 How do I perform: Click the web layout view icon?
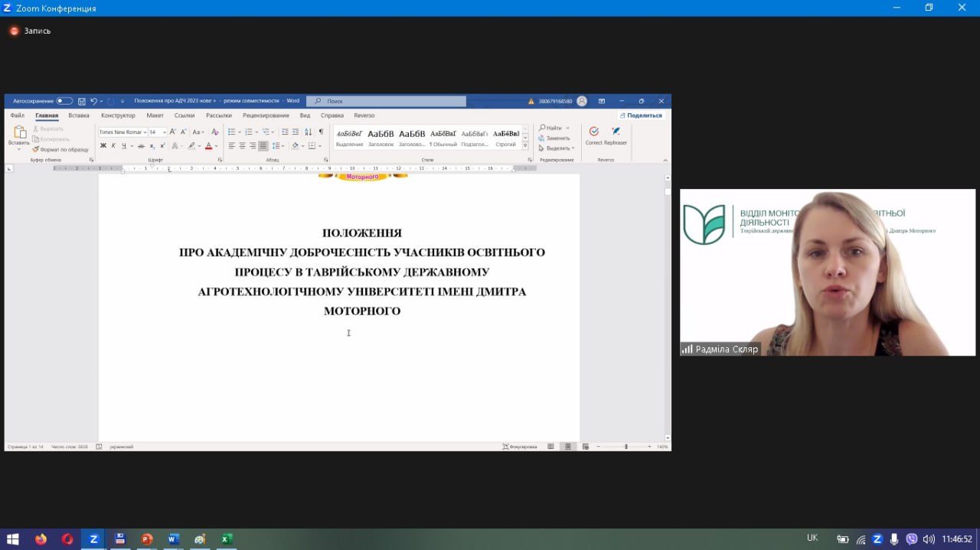(585, 446)
